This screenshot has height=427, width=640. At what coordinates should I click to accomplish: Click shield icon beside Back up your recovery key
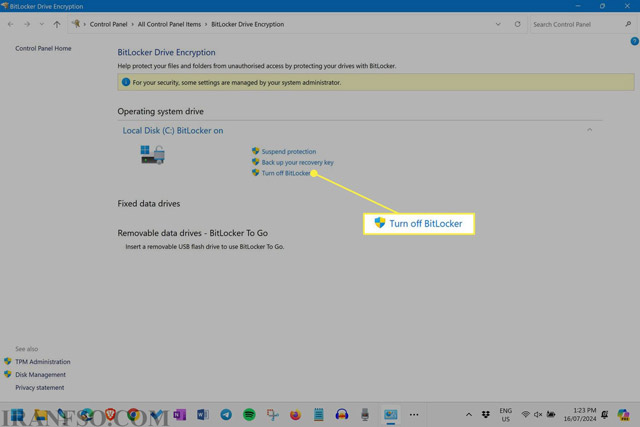[256, 162]
